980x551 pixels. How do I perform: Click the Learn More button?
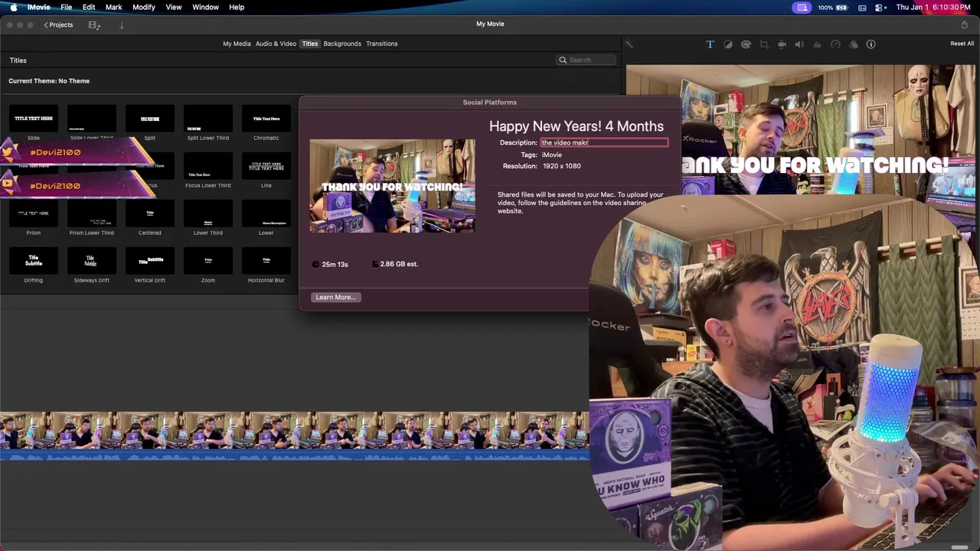pyautogui.click(x=336, y=297)
